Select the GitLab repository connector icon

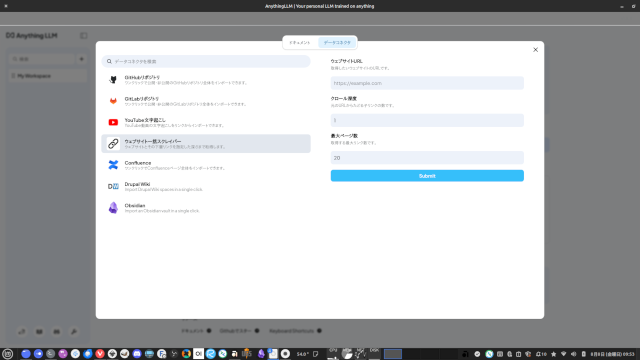(113, 101)
